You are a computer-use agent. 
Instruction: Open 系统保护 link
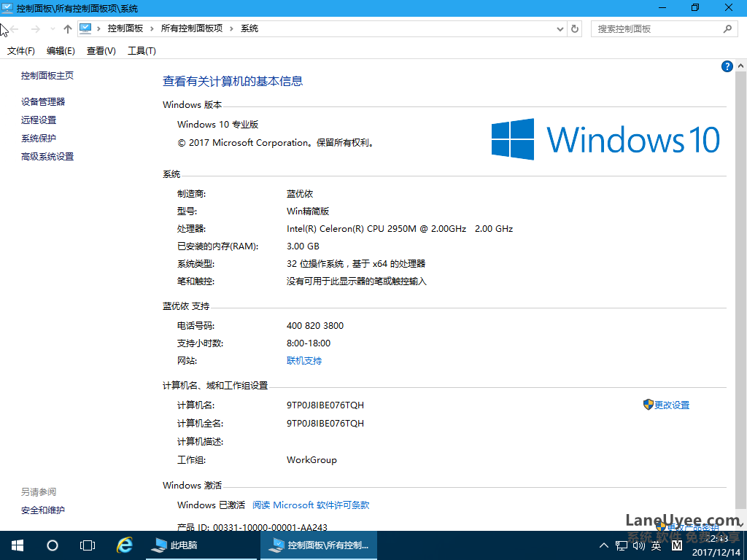[x=39, y=138]
